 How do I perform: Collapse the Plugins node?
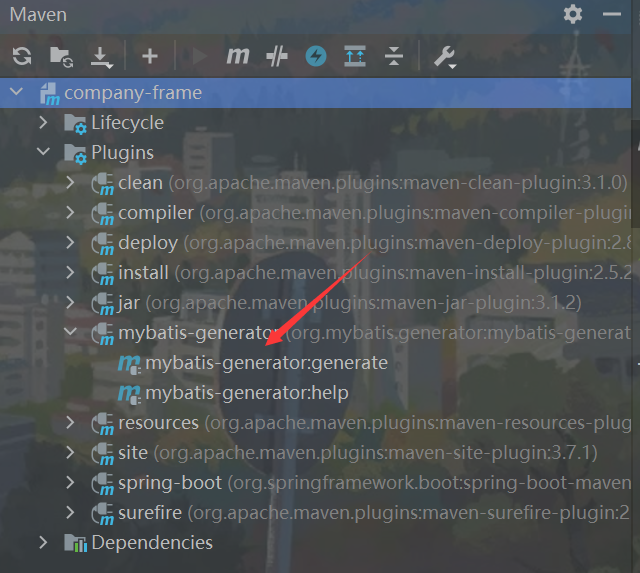point(43,152)
